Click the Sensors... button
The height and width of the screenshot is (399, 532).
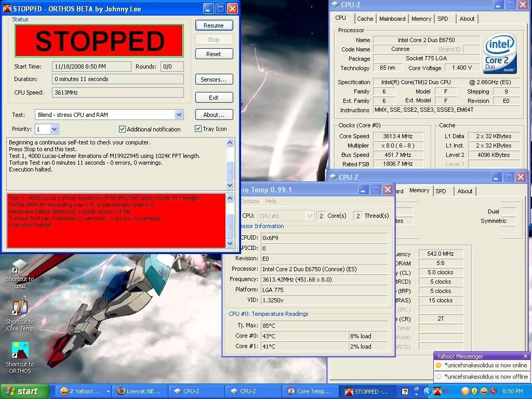coord(214,79)
